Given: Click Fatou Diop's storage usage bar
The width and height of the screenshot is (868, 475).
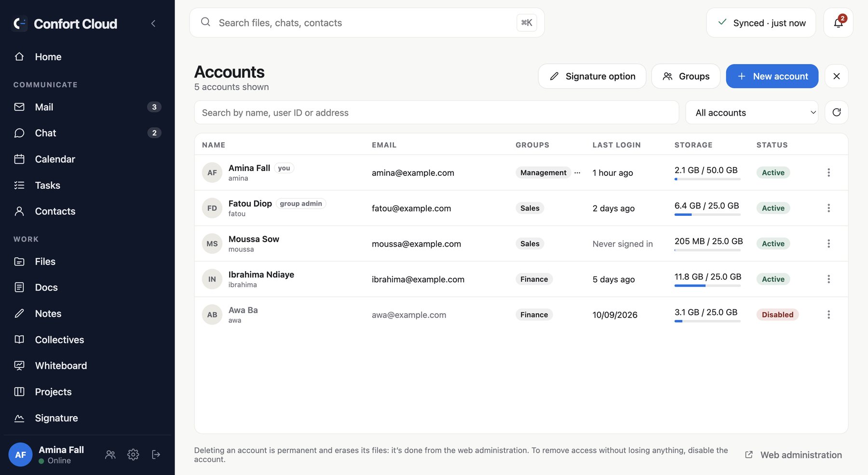Looking at the screenshot, I should tap(707, 215).
